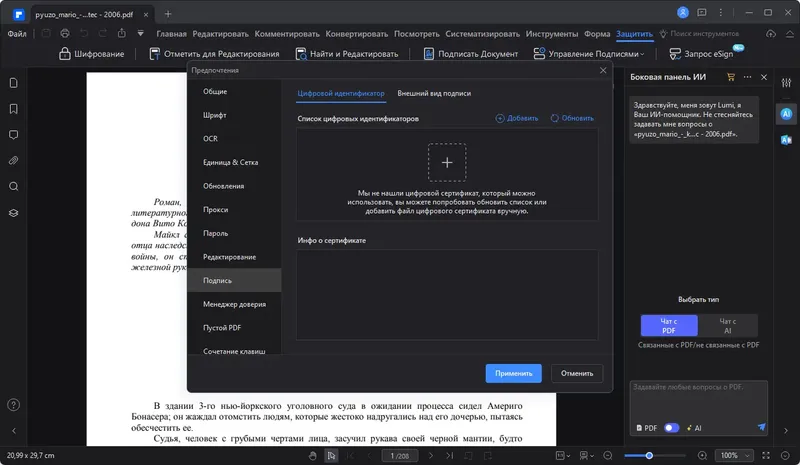Select Отметить для Редактирования tool
The height and width of the screenshot is (465, 800).
[x=214, y=54]
